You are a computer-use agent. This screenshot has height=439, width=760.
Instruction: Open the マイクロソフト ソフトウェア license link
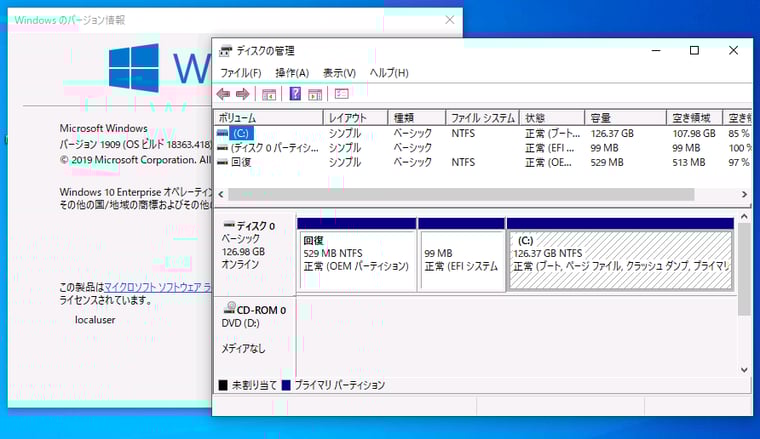(158, 287)
